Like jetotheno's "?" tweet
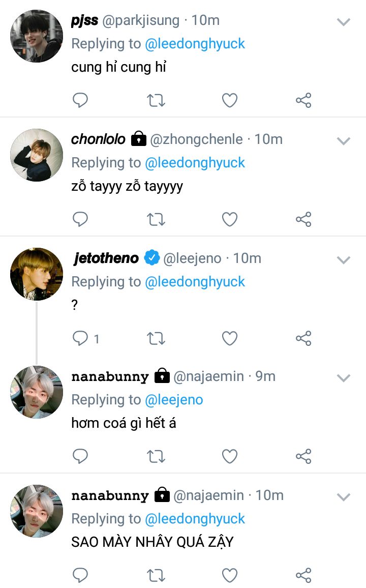366x588 pixels. (230, 338)
